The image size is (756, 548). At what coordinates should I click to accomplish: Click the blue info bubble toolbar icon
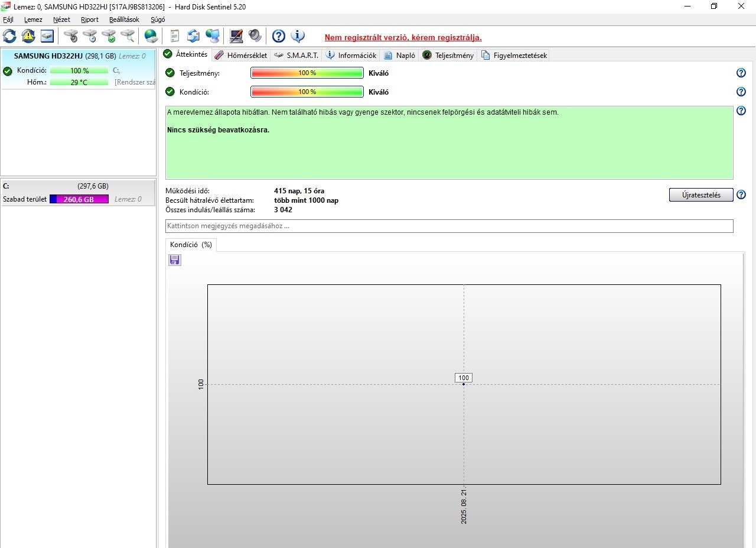point(298,36)
